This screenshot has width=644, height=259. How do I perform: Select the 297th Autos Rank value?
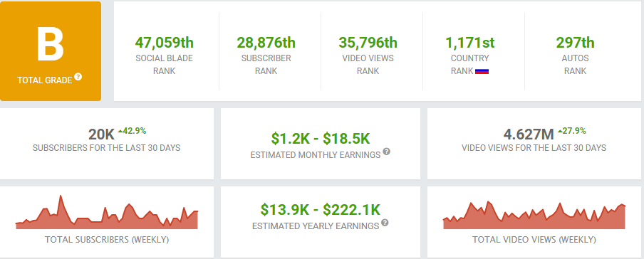coord(575,43)
